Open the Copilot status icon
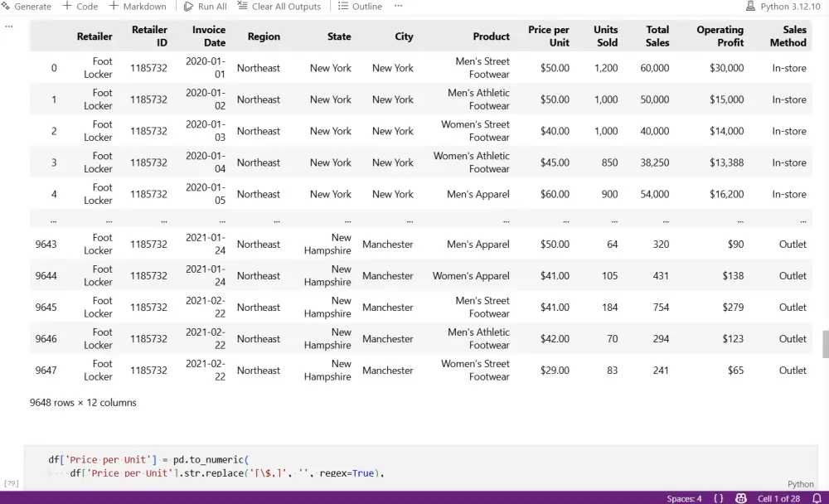 740,498
